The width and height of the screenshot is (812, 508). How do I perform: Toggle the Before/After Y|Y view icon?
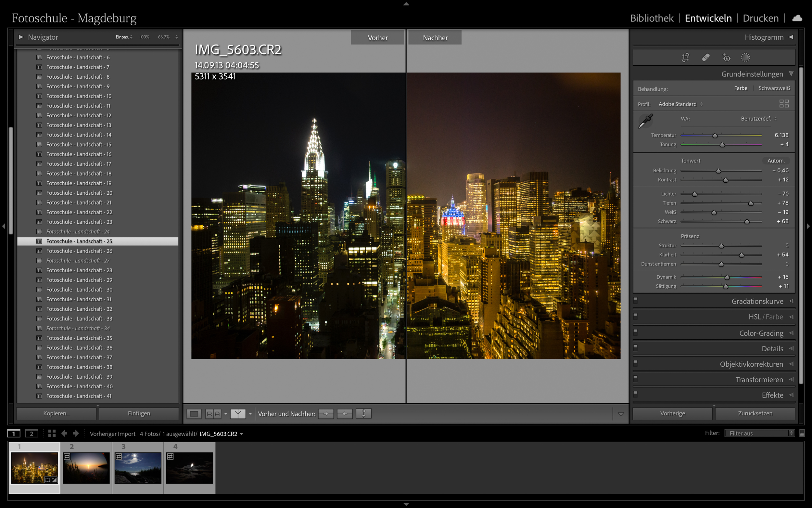[x=238, y=414]
